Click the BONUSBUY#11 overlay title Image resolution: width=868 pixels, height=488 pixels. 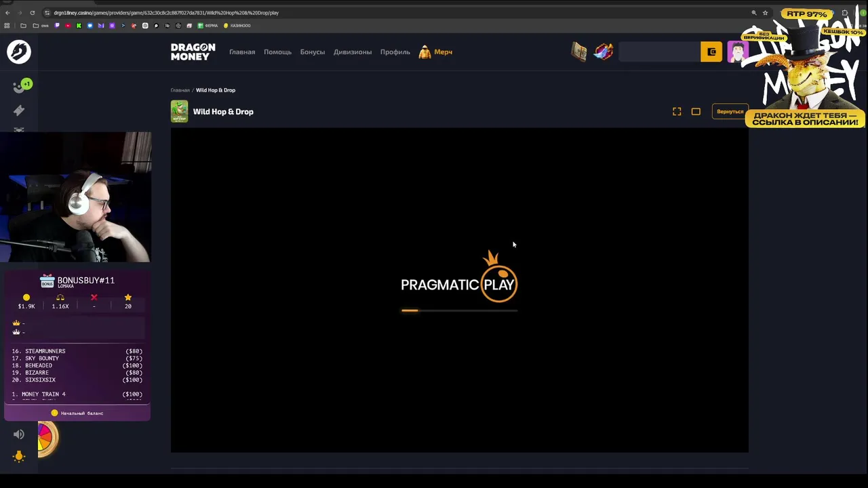coord(85,281)
